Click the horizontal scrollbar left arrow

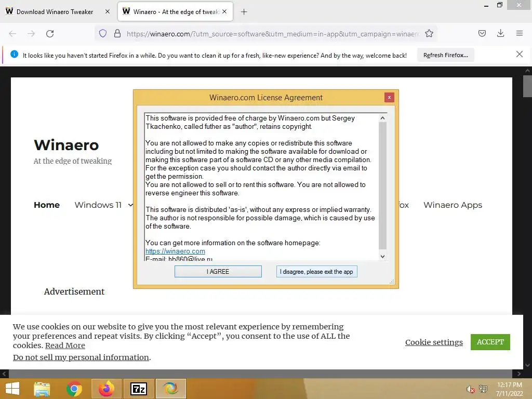point(4,374)
